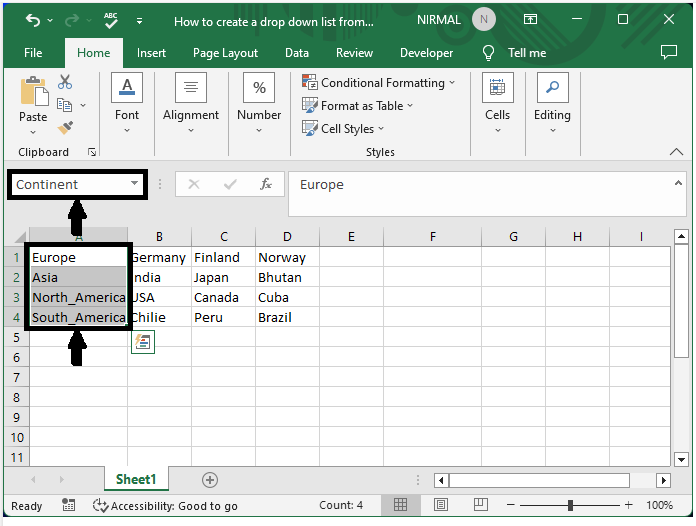Open Undo history dropdown arrow

tap(50, 20)
